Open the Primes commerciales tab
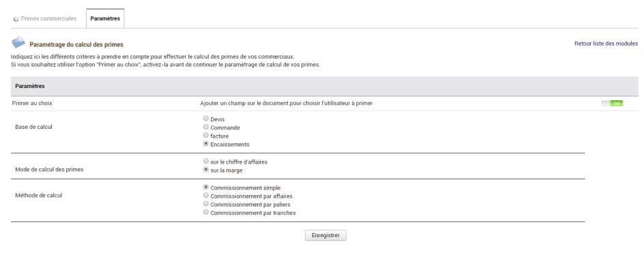The height and width of the screenshot is (259, 644). pyautogui.click(x=45, y=18)
